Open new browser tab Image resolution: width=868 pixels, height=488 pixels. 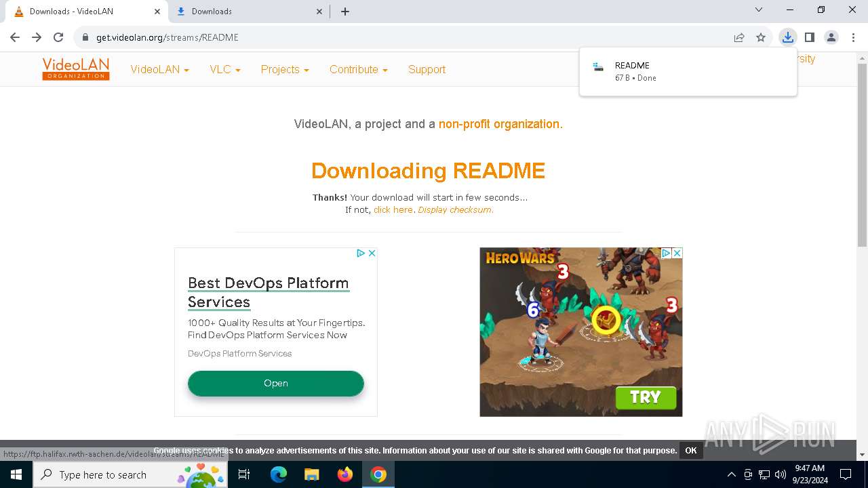click(x=345, y=12)
